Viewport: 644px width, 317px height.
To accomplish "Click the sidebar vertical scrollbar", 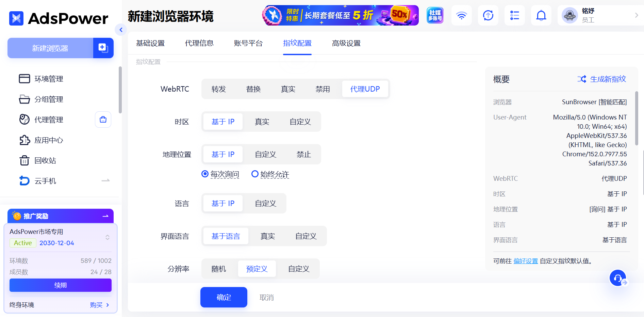I will click(120, 90).
